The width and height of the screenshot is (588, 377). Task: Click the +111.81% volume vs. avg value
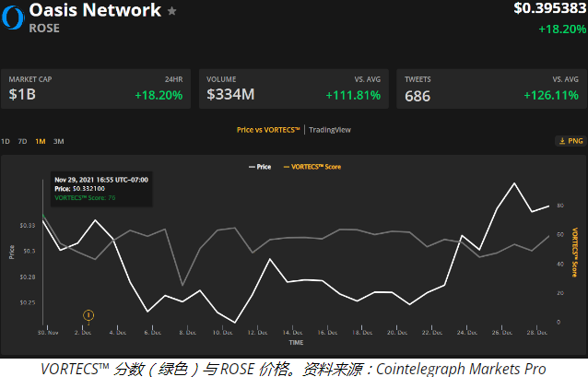click(x=353, y=95)
